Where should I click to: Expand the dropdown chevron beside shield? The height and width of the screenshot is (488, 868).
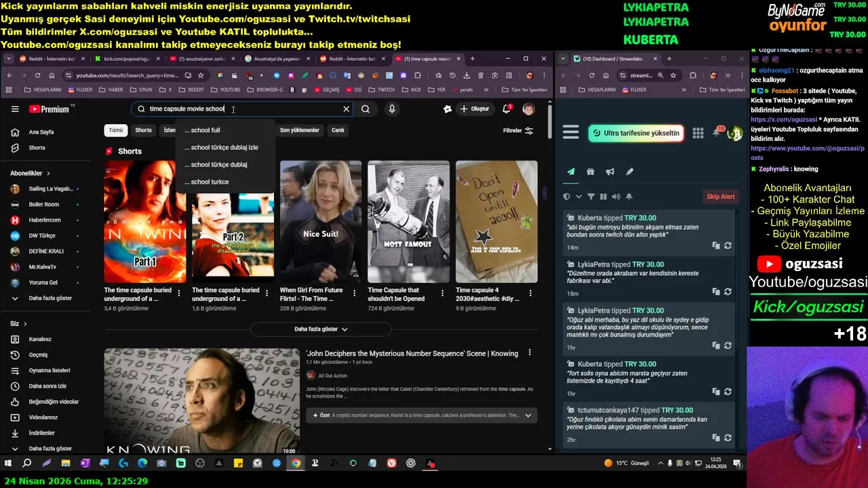578,197
